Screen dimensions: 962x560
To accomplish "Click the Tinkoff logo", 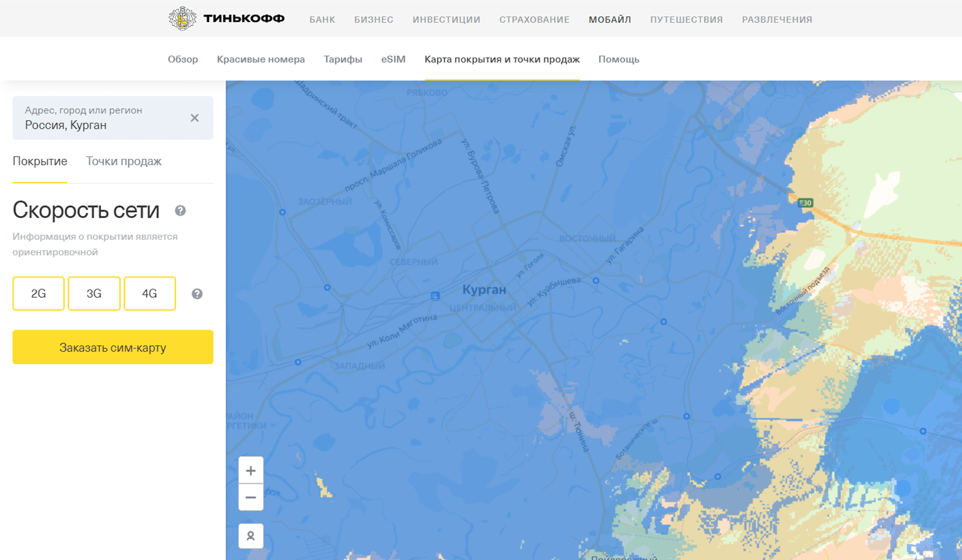I will [226, 19].
